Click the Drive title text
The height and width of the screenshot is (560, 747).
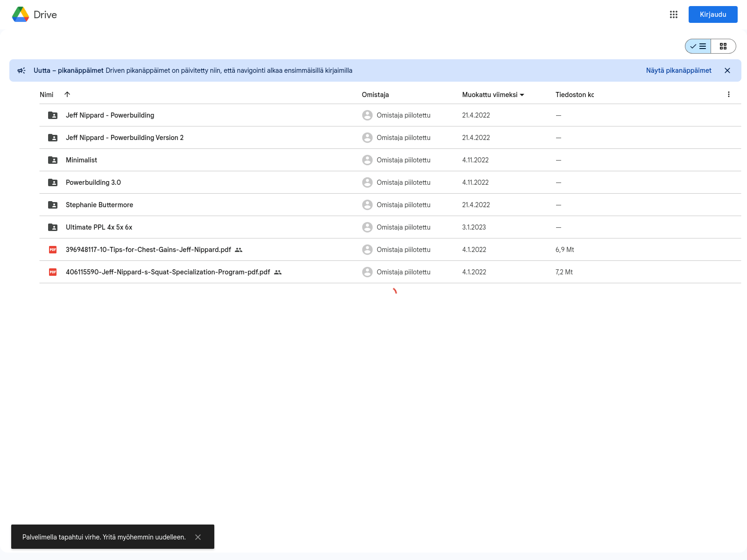point(45,14)
